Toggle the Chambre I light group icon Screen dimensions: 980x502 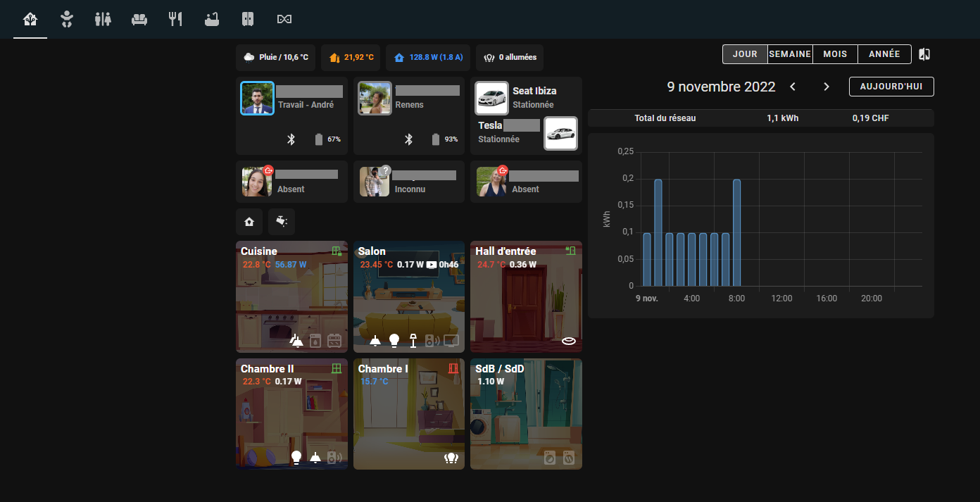coord(451,458)
